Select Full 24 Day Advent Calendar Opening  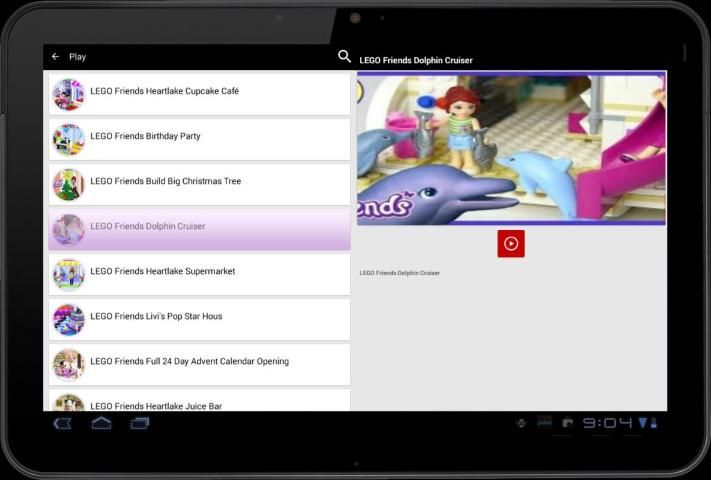tap(200, 362)
